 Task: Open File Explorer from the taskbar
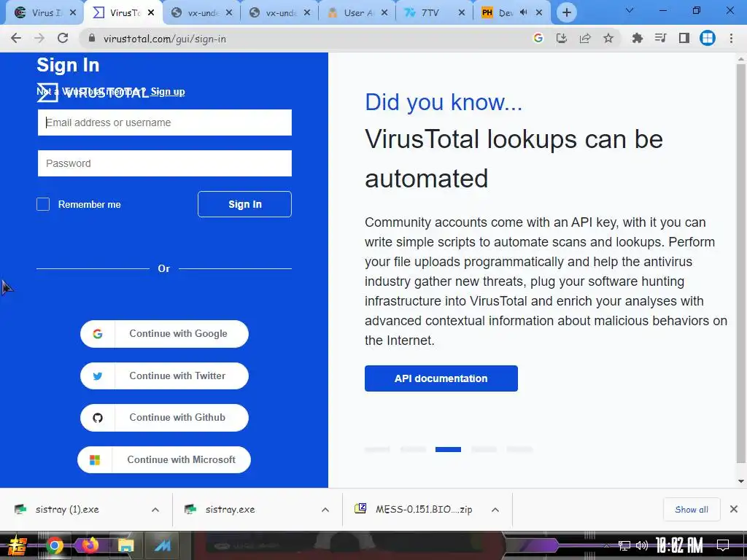tap(125, 545)
